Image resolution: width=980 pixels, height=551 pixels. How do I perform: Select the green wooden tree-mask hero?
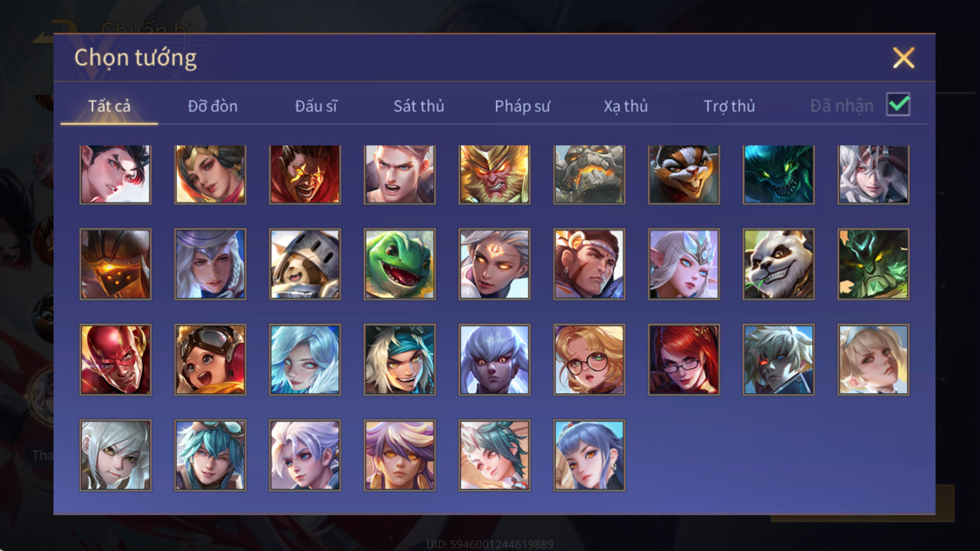point(873,264)
